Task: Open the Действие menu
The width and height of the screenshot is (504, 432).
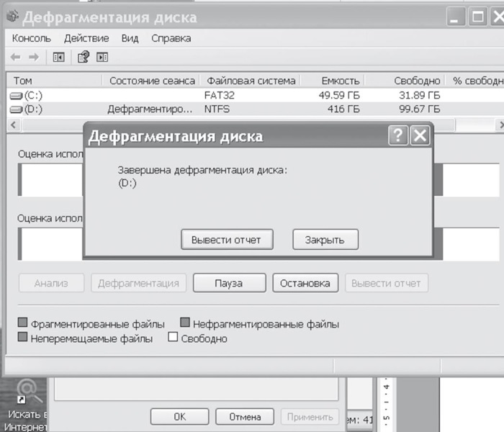Action: coord(86,38)
